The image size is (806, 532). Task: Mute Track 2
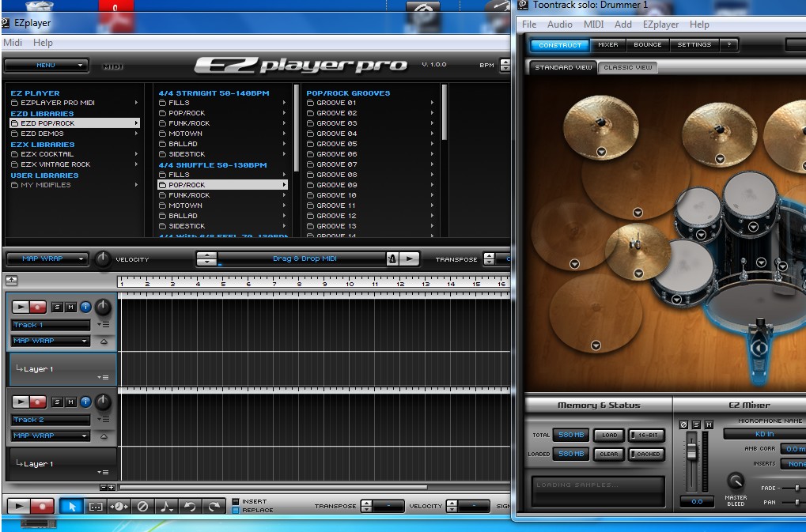coord(70,402)
